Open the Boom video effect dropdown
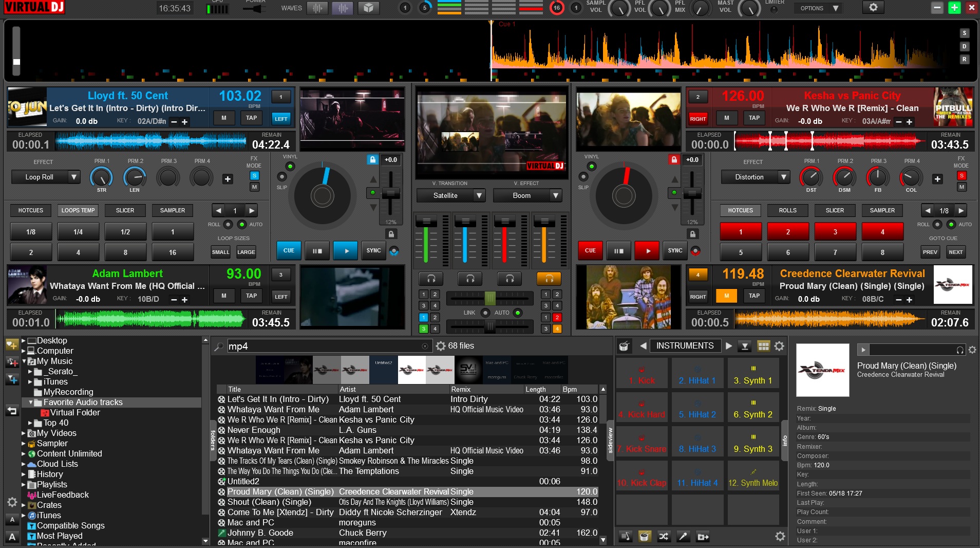Screen dimensions: 980x548 pos(527,196)
